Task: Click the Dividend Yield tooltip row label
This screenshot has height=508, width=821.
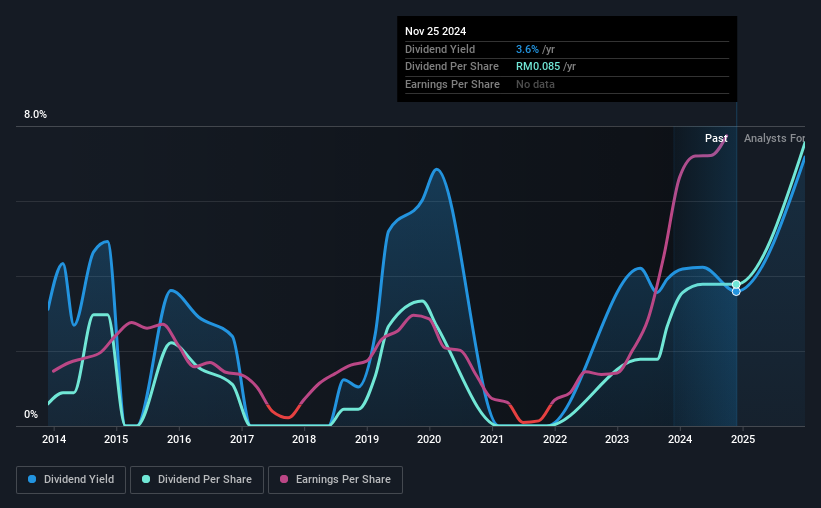Action: tap(440, 49)
